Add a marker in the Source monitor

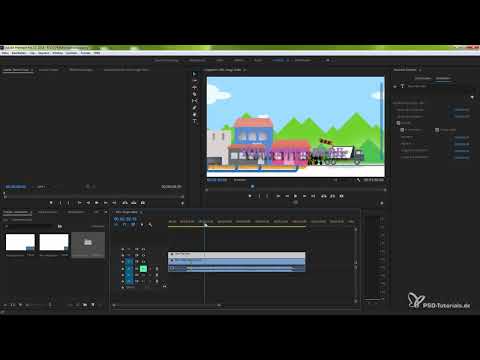51,203
